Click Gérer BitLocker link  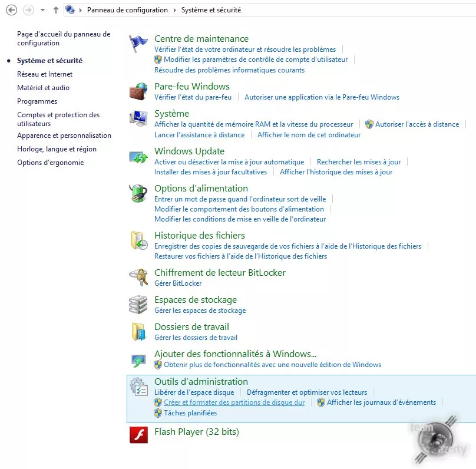[x=178, y=283]
